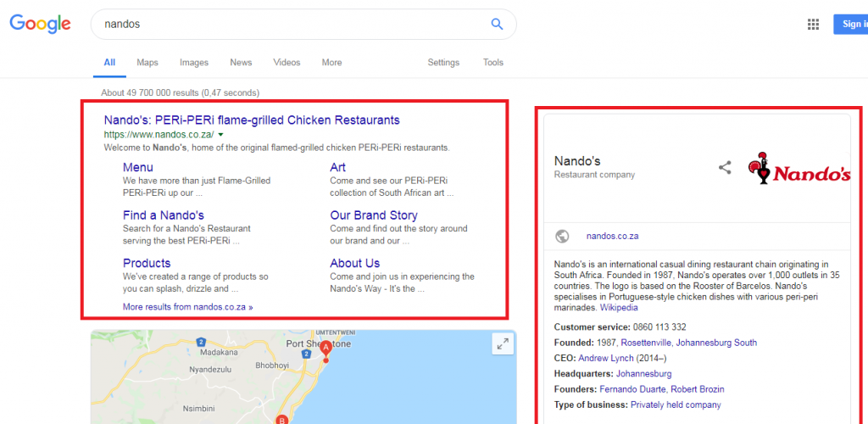The image size is (868, 424).
Task: Click the Bhobhoyi label on the map
Action: click(273, 365)
